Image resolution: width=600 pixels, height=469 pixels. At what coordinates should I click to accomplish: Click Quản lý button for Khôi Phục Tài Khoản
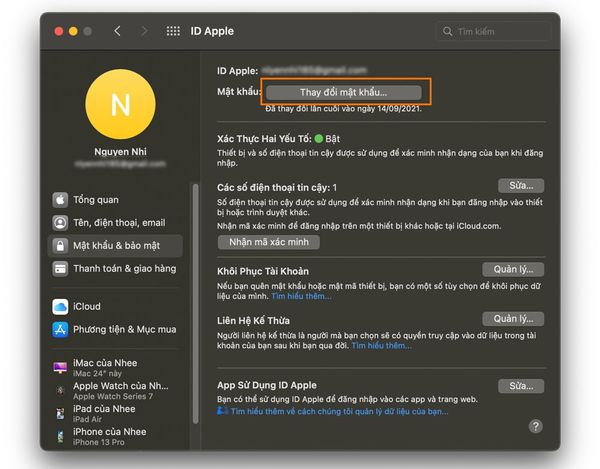pyautogui.click(x=513, y=269)
